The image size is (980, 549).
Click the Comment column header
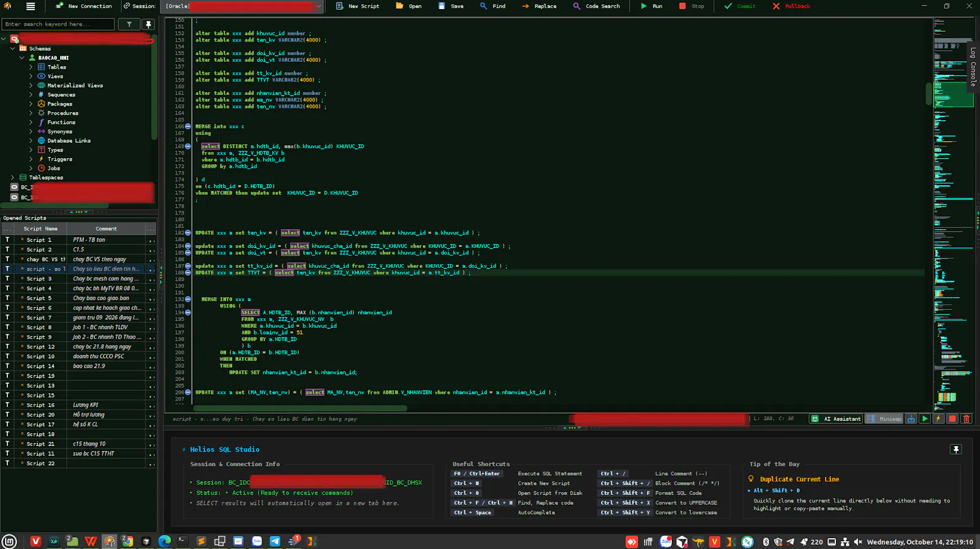coord(106,229)
